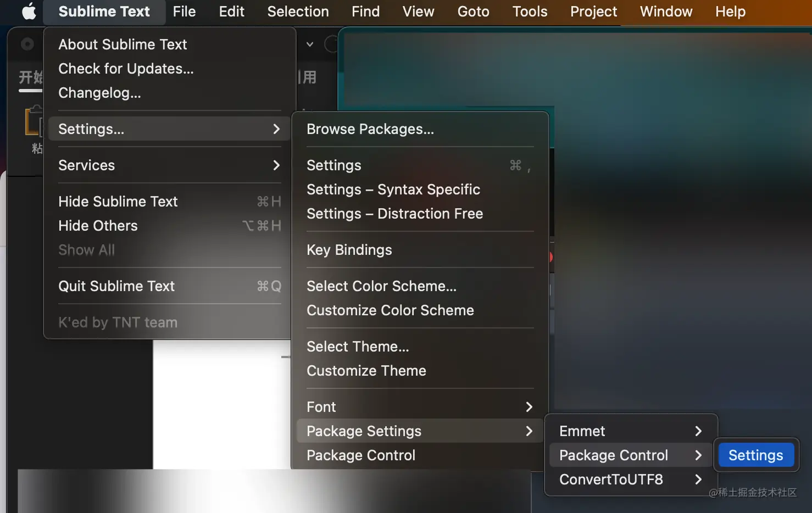This screenshot has width=812, height=513.
Task: Select Check for Updates…
Action: (x=169, y=69)
